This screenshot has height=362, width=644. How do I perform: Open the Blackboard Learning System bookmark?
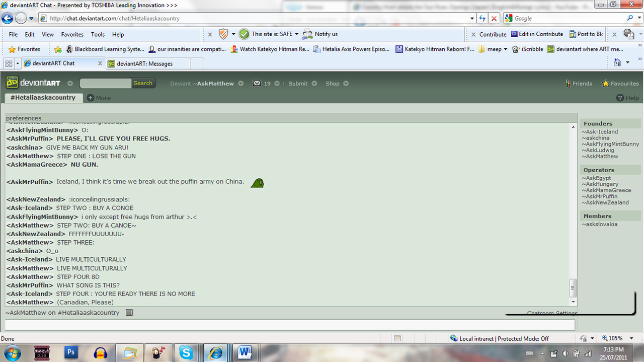[105, 49]
